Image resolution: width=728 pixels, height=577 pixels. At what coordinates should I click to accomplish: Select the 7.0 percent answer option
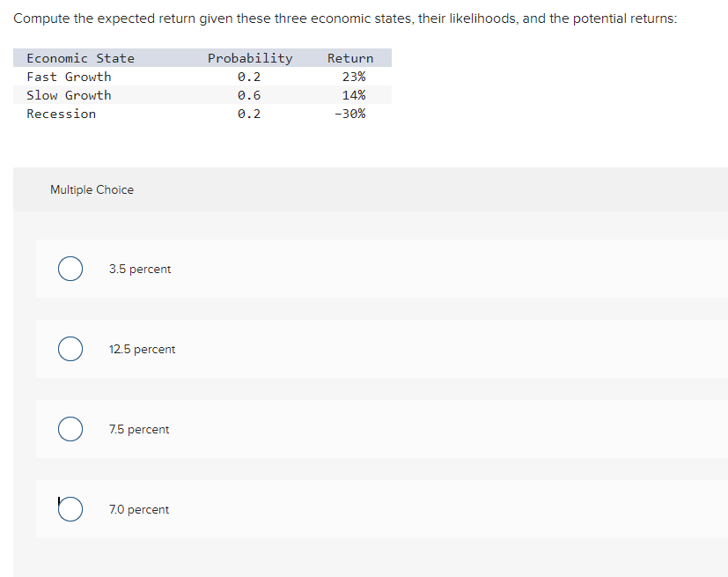(x=70, y=509)
